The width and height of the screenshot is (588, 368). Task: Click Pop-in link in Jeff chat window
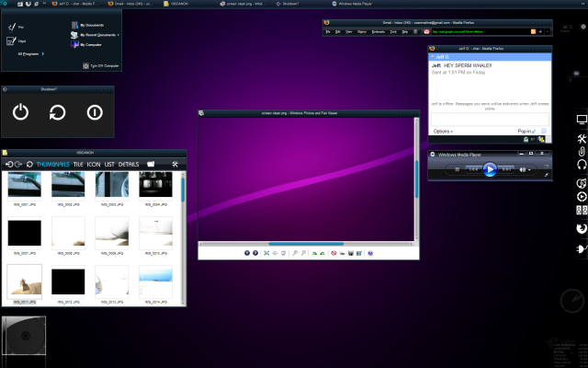[526, 131]
